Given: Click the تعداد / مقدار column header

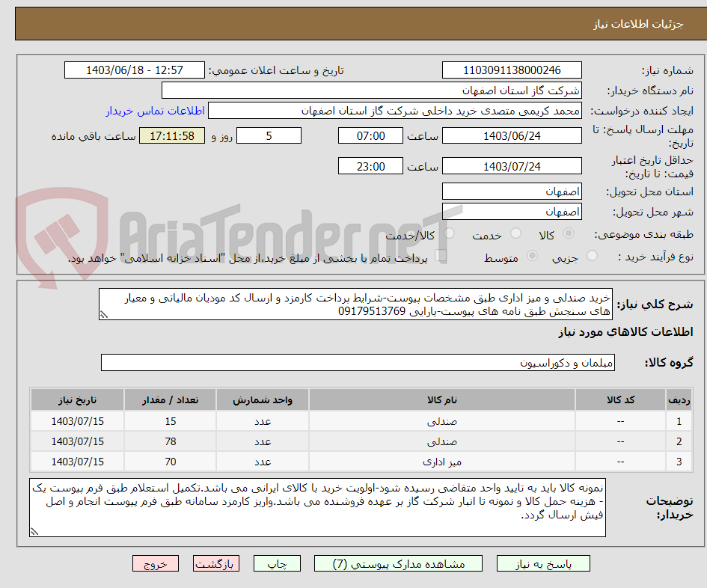Looking at the screenshot, I should 171,400.
